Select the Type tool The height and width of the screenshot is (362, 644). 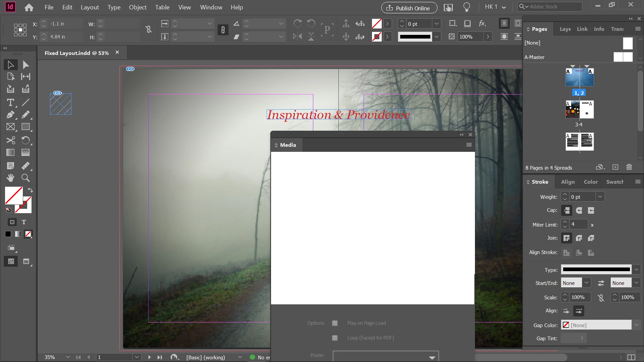tap(10, 103)
